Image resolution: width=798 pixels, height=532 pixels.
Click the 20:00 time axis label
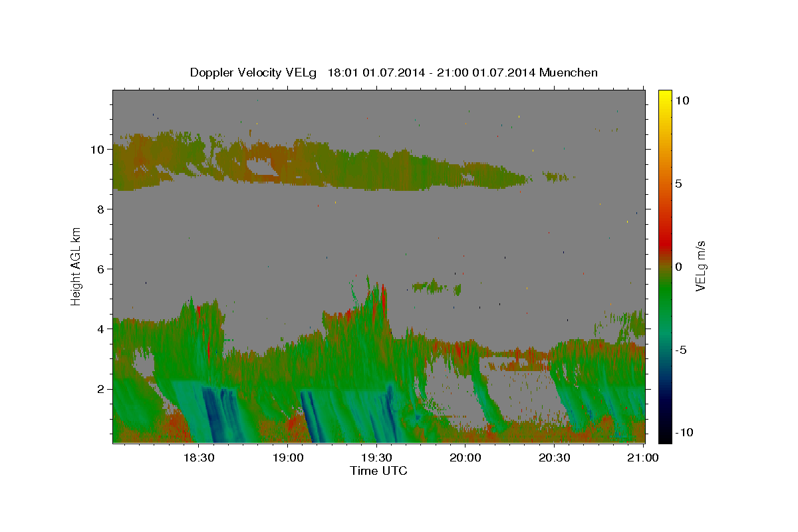tap(465, 458)
